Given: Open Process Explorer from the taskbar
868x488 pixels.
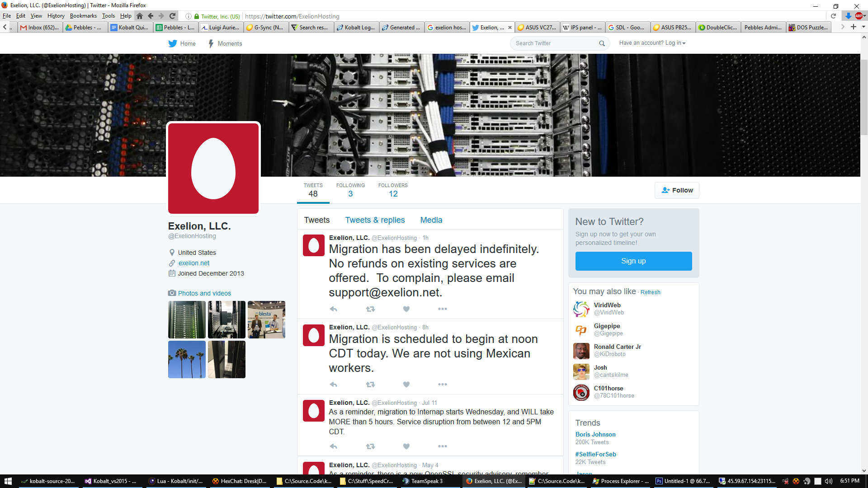Looking at the screenshot, I should coord(621,481).
